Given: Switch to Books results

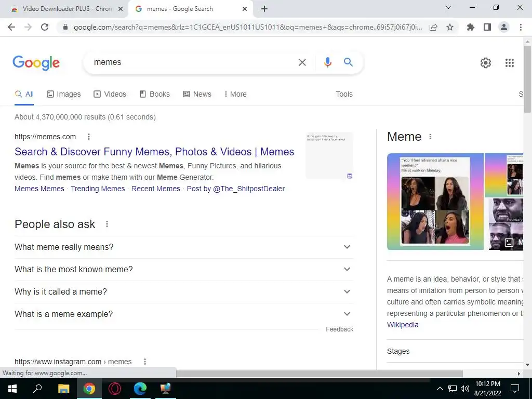Looking at the screenshot, I should [154, 95].
